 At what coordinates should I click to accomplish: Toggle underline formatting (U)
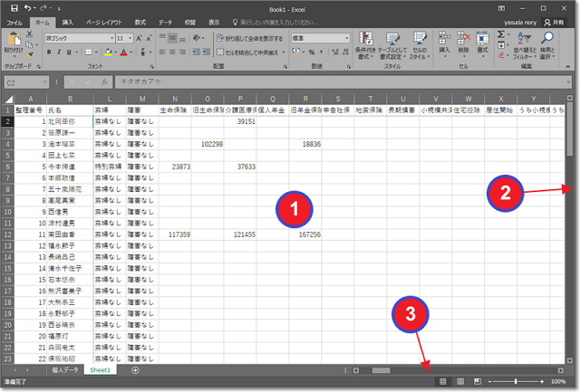pos(69,52)
